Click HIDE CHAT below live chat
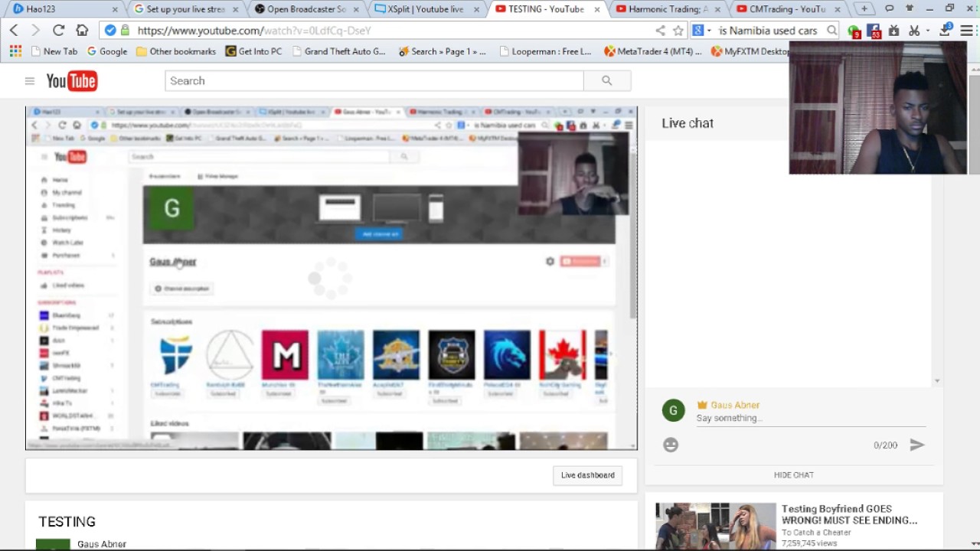 pos(793,475)
